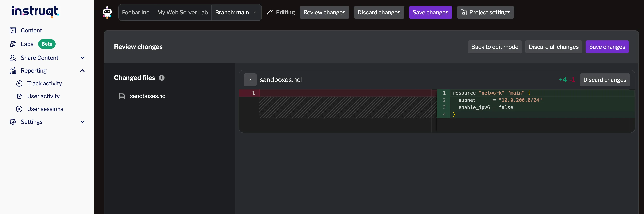Click the Labs icon in the sidebar
Image resolution: width=644 pixels, height=214 pixels.
pos(13,44)
